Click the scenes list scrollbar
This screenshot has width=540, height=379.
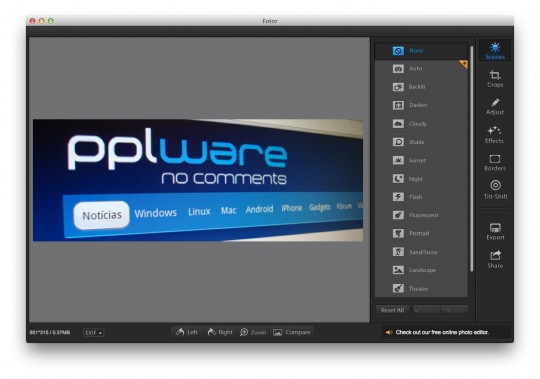tap(471, 158)
